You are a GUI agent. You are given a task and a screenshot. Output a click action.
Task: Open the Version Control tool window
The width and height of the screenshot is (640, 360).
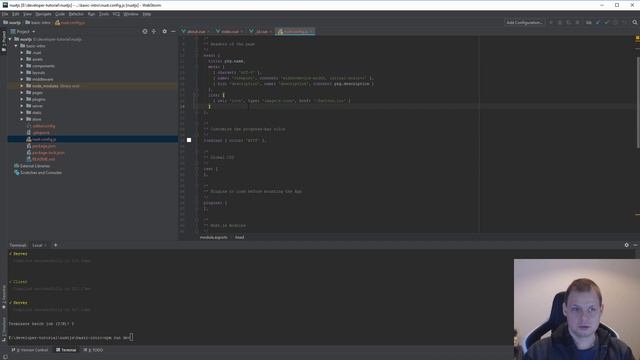pyautogui.click(x=30, y=350)
